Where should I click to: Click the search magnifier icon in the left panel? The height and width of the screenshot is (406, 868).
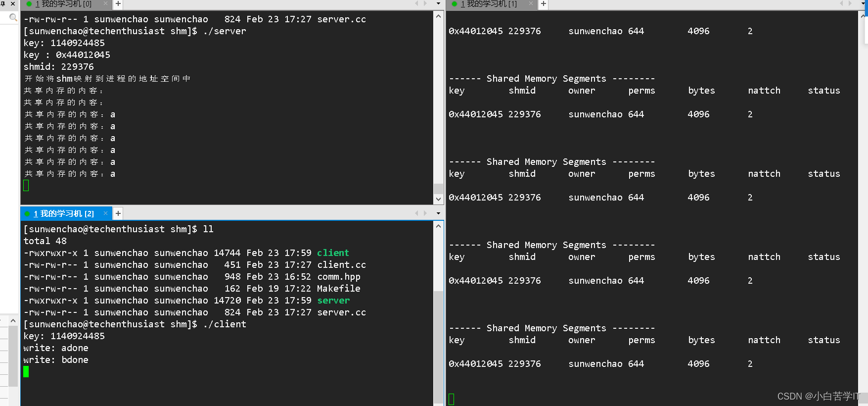pos(13,17)
